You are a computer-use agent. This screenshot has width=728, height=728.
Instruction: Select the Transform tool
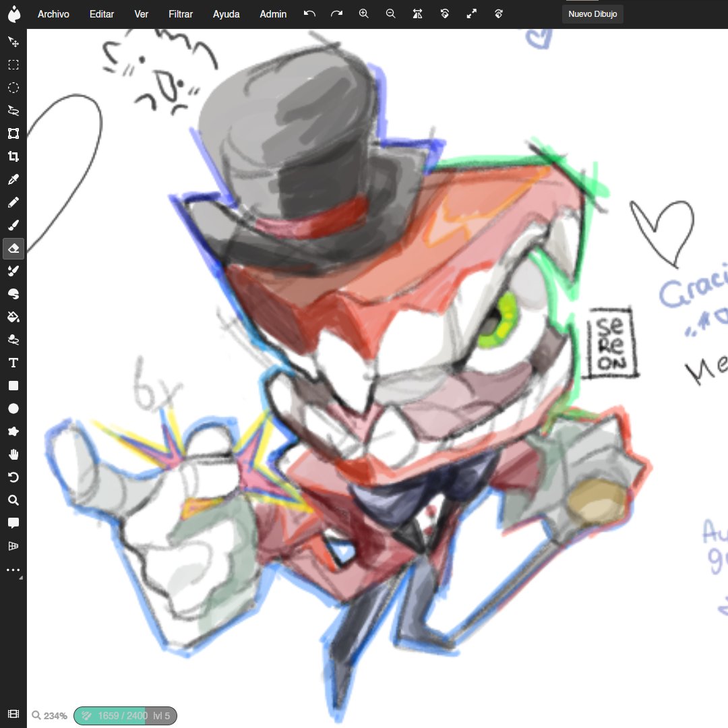(x=13, y=133)
